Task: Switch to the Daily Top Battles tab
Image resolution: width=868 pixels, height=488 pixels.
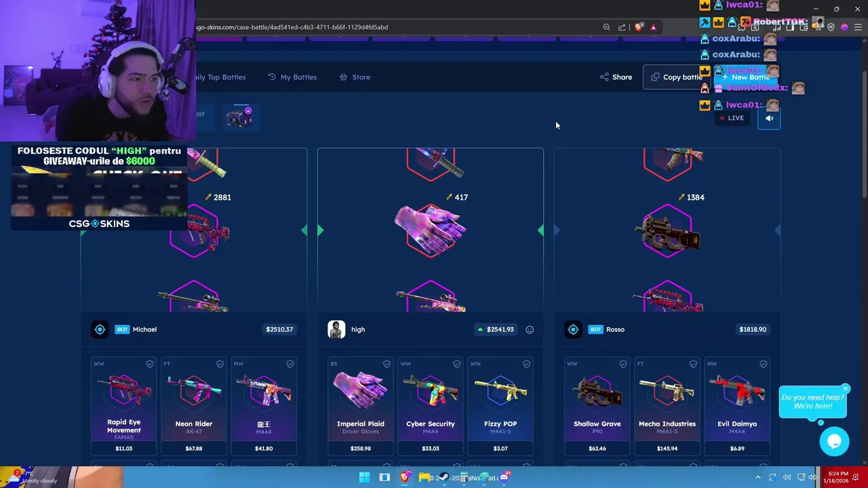Action: (x=219, y=77)
